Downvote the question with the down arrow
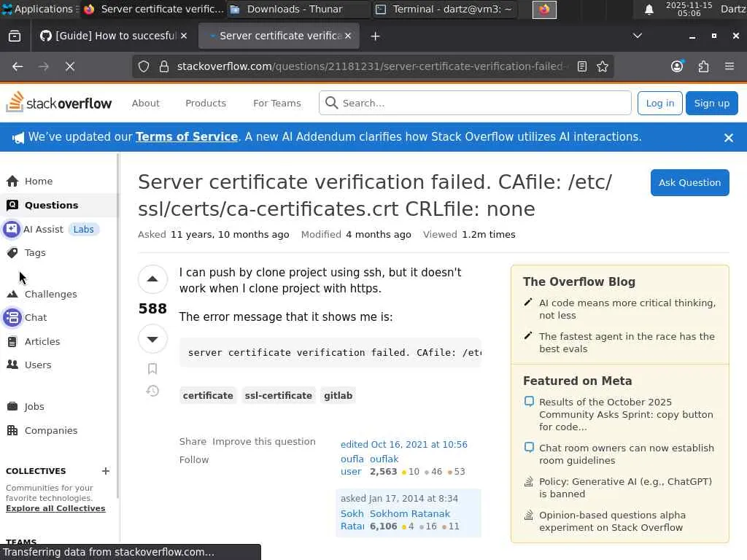Image resolution: width=747 pixels, height=560 pixels. point(152,339)
